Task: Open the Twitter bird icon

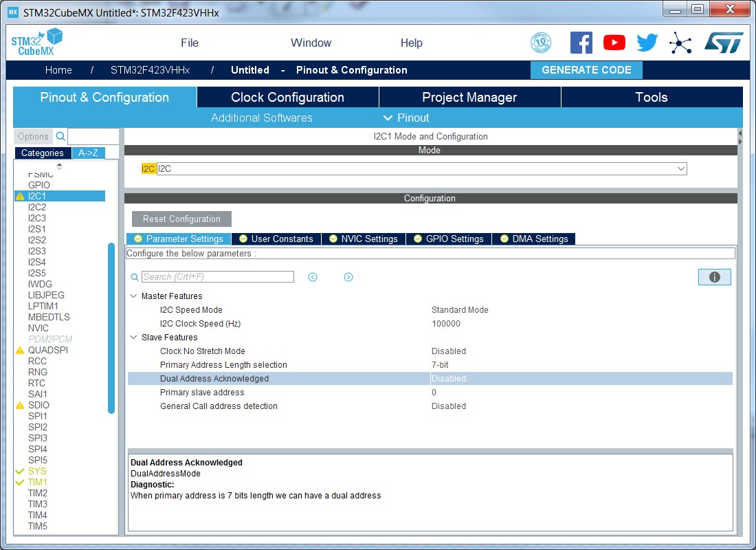Action: (647, 43)
